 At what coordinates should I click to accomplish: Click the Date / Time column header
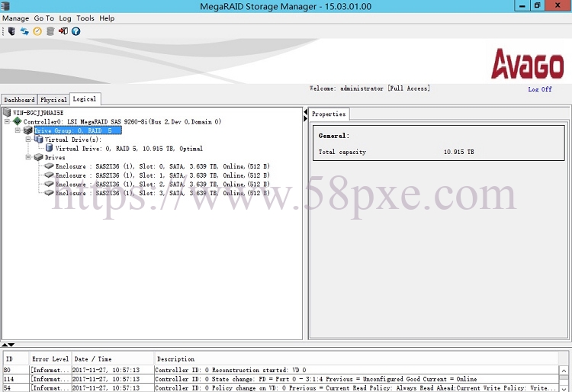112,358
